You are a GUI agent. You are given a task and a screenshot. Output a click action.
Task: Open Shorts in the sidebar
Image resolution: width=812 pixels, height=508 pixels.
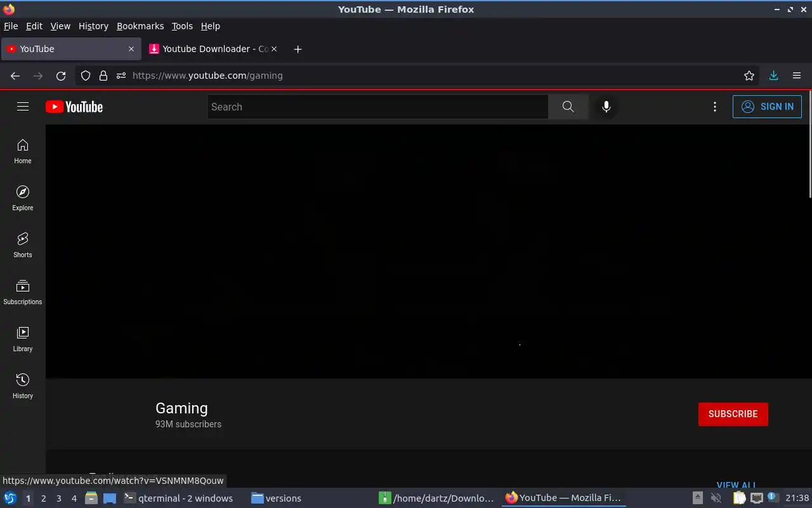pos(23,246)
